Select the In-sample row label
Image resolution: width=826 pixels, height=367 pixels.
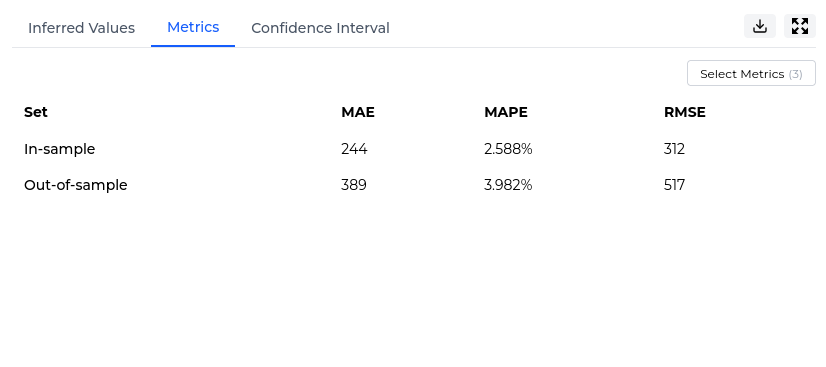60,149
